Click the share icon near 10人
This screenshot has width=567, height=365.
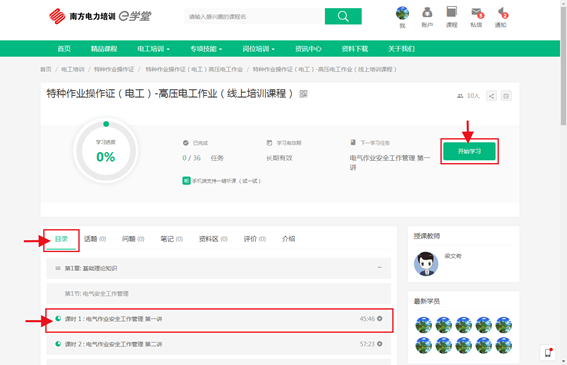[491, 96]
